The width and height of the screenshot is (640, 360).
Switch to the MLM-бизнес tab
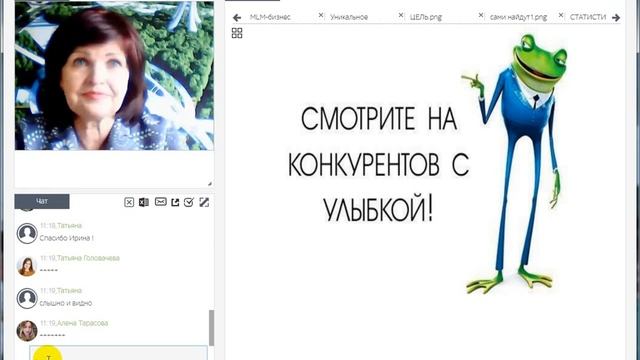pyautogui.click(x=270, y=17)
